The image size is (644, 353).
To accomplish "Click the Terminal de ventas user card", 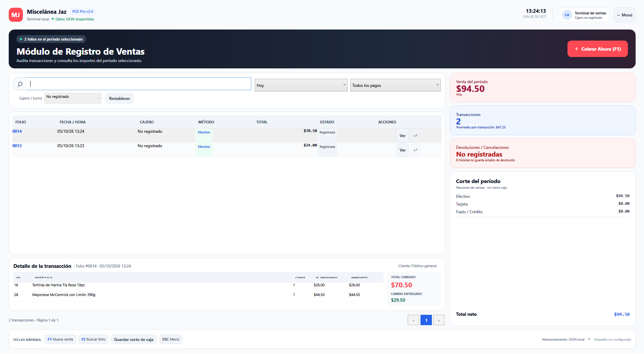I will tap(584, 15).
